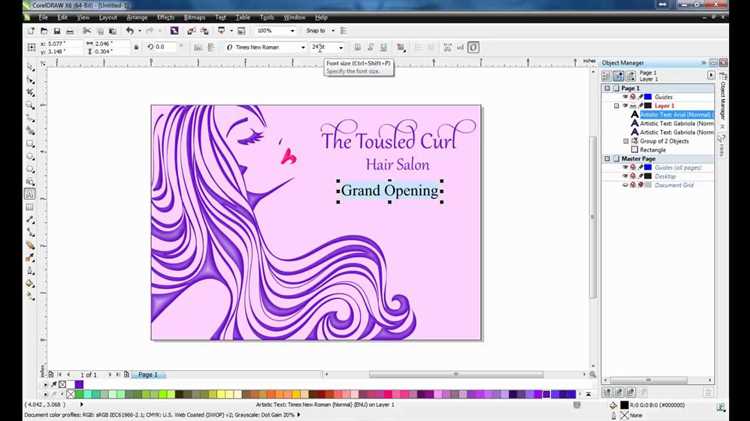Viewport: 750px width, 421px height.
Task: Collapse the Master Page tree node
Action: coord(607,158)
